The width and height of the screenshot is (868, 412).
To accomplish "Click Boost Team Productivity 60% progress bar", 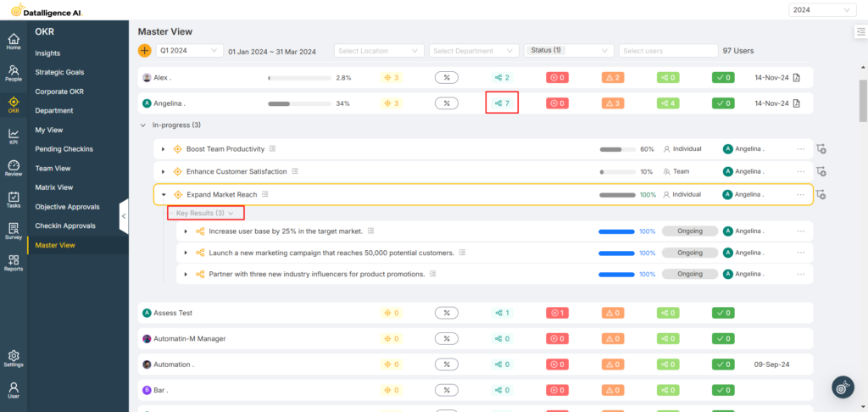I will (x=618, y=149).
